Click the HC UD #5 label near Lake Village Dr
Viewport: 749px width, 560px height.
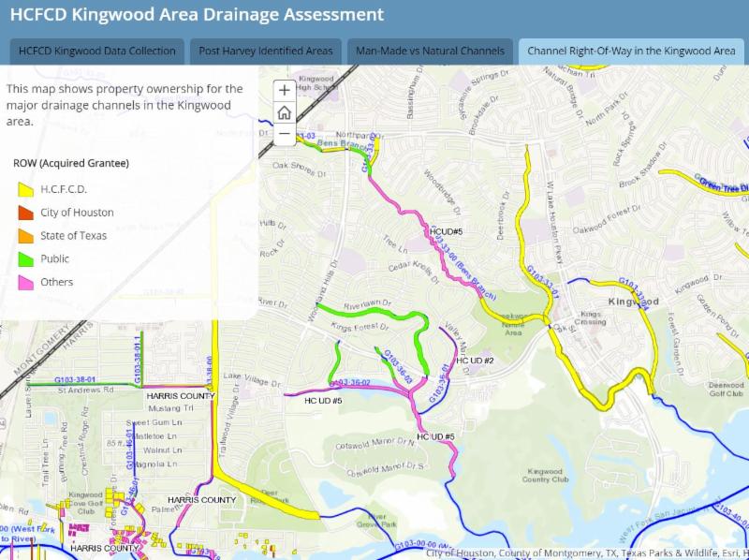[323, 401]
